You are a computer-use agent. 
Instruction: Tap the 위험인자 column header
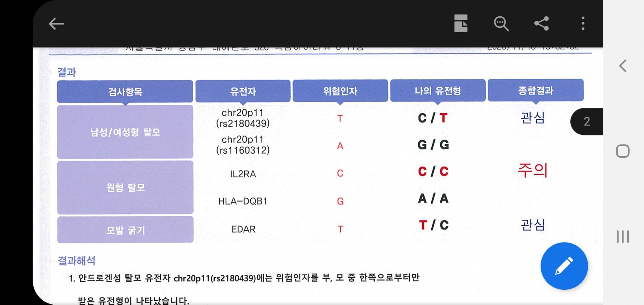[x=340, y=91]
